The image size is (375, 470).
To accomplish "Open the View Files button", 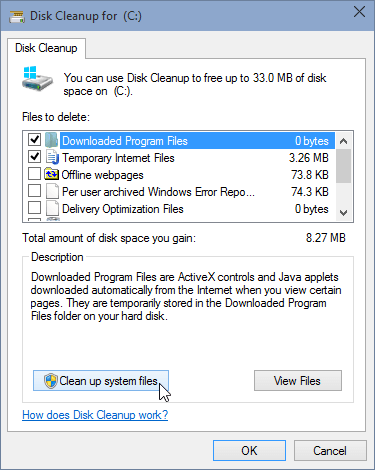I will pos(298,381).
